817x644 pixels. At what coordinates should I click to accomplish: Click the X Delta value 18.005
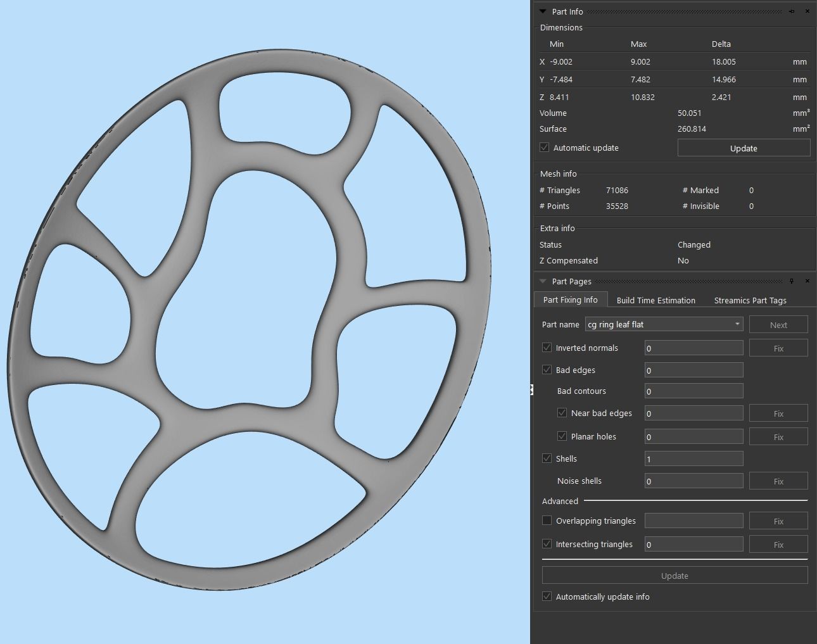[723, 61]
